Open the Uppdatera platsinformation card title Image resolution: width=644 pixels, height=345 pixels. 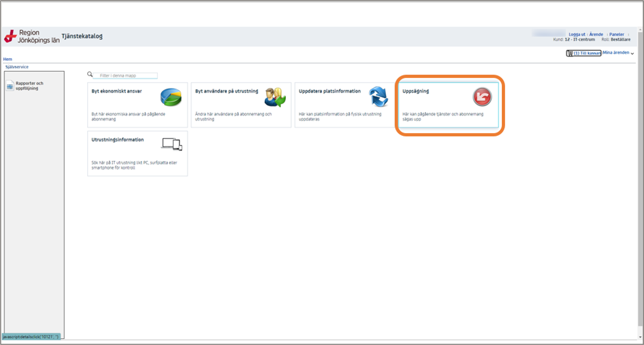pos(330,91)
